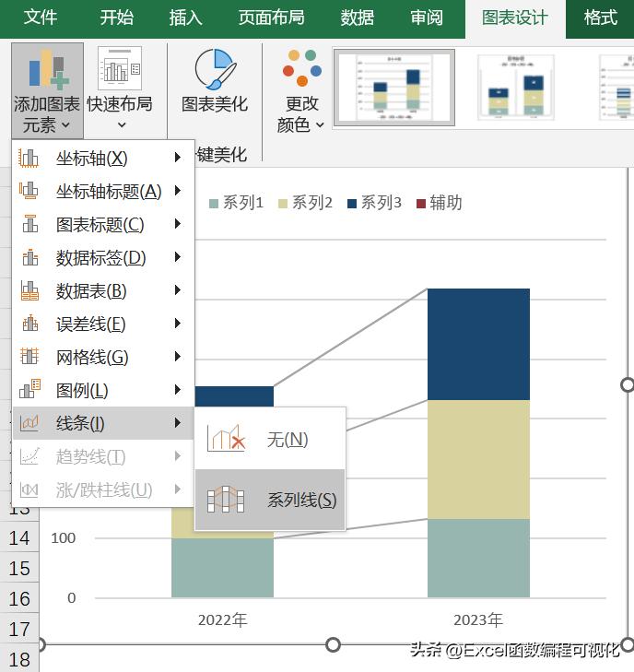
Task: Select row 17 header
Action: pos(19,630)
